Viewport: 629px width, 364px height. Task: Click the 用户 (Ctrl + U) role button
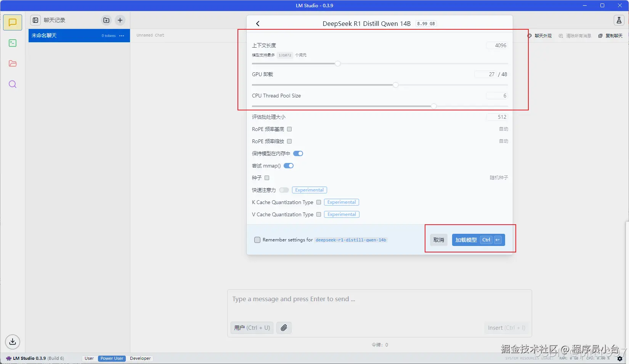pyautogui.click(x=252, y=328)
